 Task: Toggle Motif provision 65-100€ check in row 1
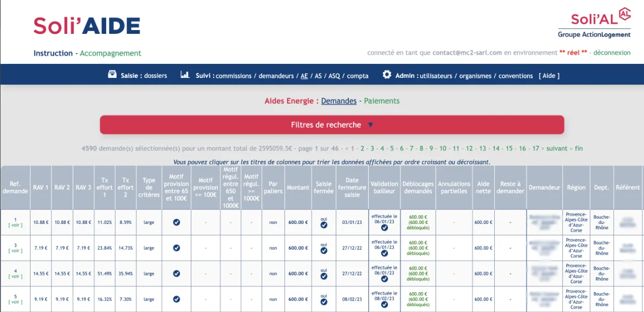point(177,222)
